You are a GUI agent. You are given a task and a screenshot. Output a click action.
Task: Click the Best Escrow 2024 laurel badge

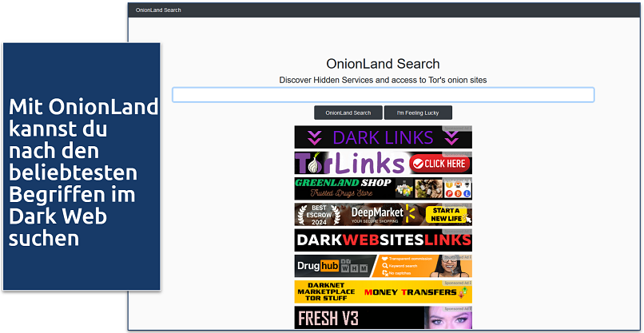[x=316, y=214]
